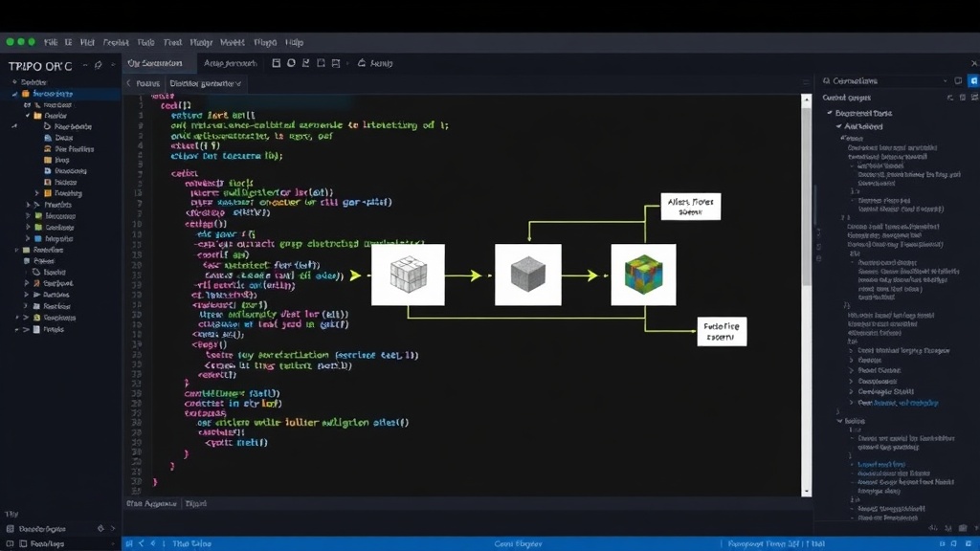Click the circular refresh icon in editor toolbar
Image resolution: width=980 pixels, height=551 pixels.
291,63
